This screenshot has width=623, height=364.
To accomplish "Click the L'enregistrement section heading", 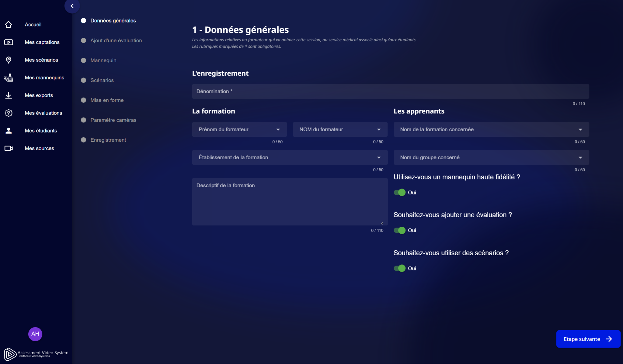I will point(220,73).
